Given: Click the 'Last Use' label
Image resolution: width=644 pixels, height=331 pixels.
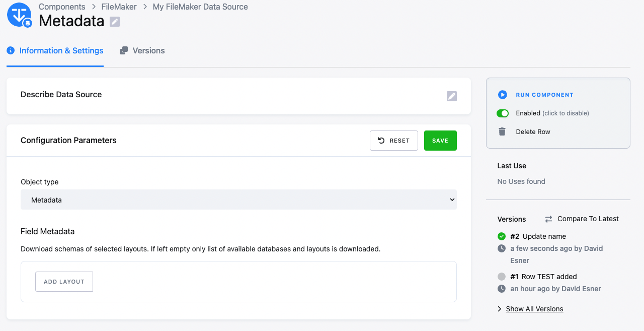Looking at the screenshot, I should pyautogui.click(x=512, y=166).
